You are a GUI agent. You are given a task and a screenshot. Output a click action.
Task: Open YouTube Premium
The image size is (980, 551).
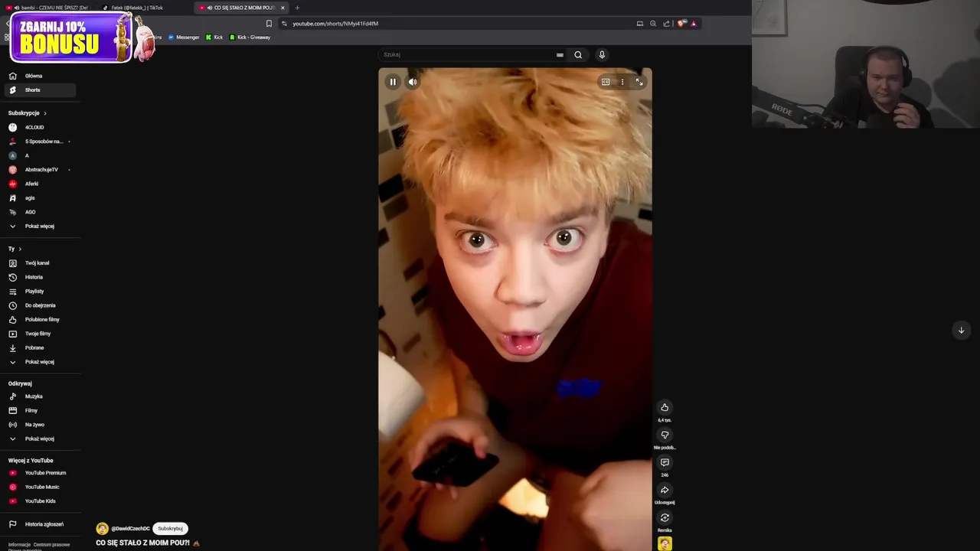point(40,473)
